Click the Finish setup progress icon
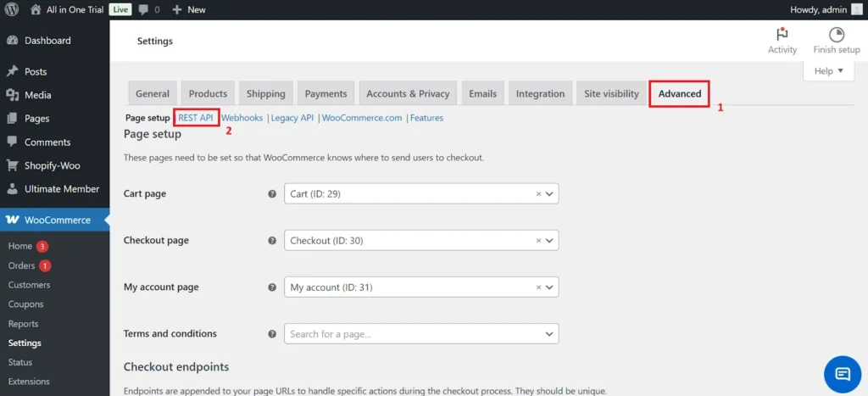Screen dimensions: 868x396 click(836, 35)
